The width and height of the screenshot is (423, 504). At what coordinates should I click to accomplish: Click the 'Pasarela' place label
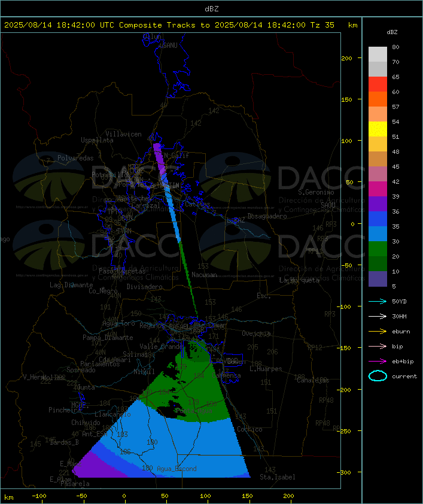75,484
